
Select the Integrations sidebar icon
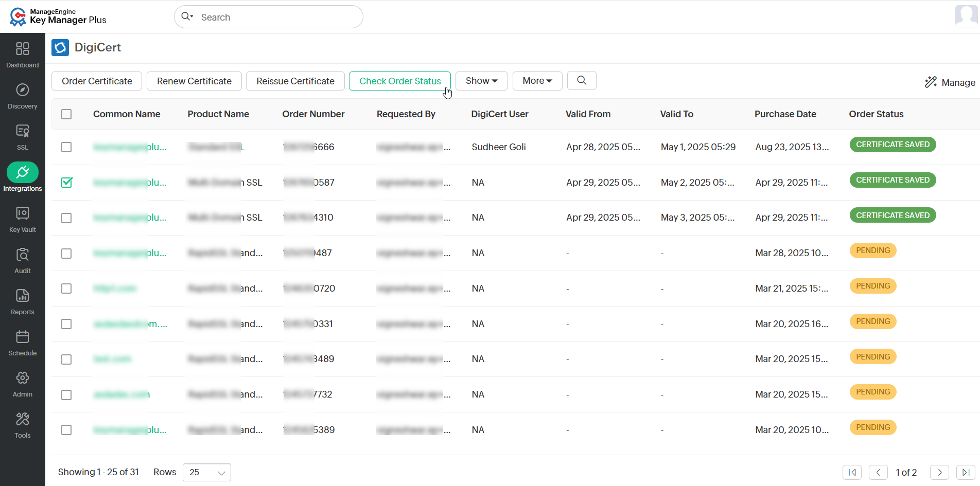23,178
